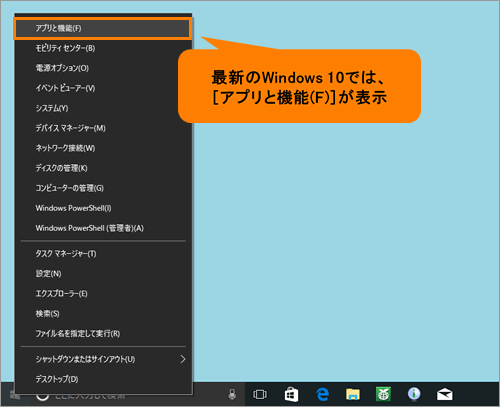Expand シャットダウンまたはサインアウト(U) submenu arrow

(183, 359)
